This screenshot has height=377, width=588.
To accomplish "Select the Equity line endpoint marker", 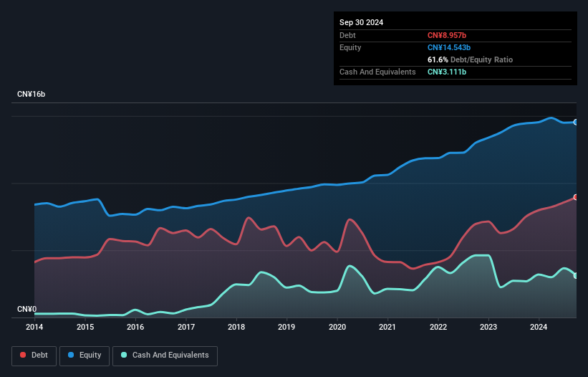I will (x=576, y=123).
